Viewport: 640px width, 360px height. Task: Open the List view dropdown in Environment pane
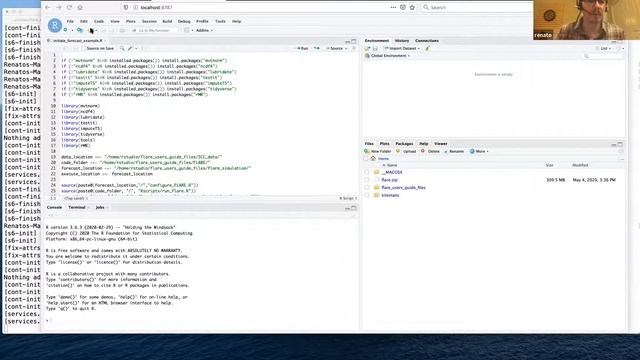(x=603, y=49)
